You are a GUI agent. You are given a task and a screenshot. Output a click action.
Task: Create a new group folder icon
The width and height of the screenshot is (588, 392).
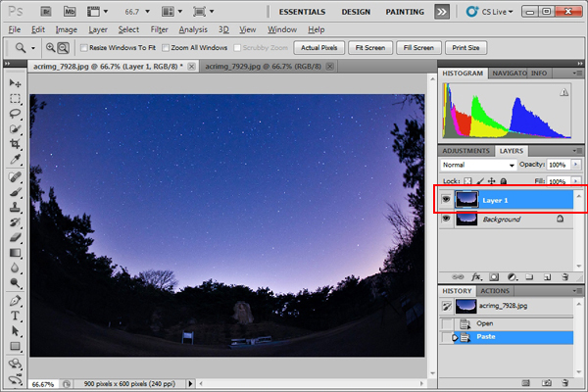coord(529,277)
